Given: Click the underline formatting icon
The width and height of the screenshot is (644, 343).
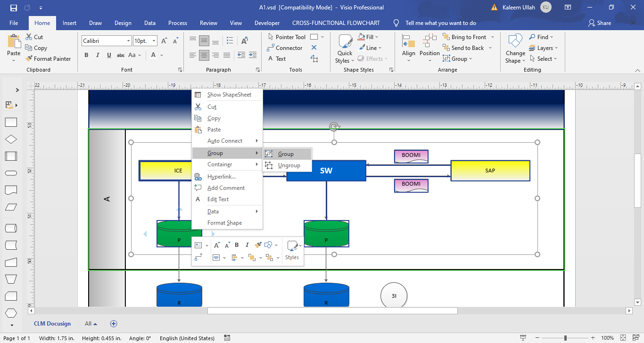Looking at the screenshot, I should (109, 55).
